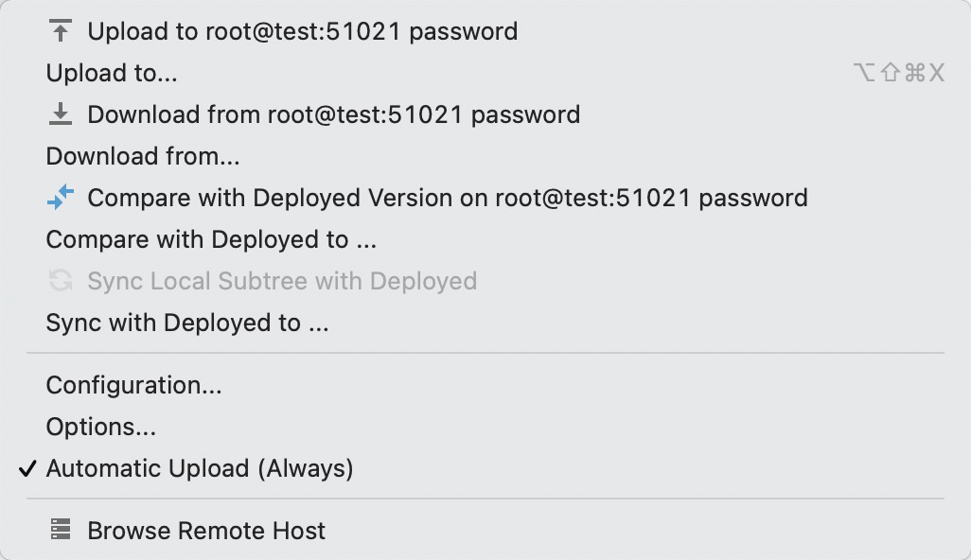
Task: Select Compare with Deployed Version on root@test
Action: point(447,198)
